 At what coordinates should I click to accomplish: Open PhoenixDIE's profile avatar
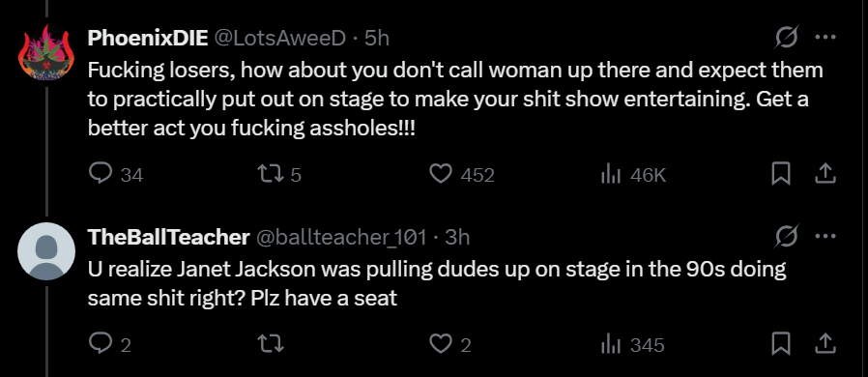[46, 52]
